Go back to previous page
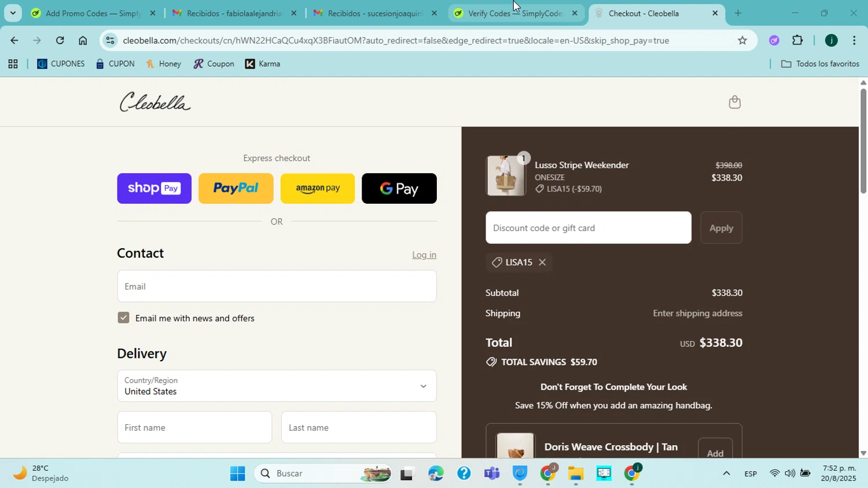Image resolution: width=868 pixels, height=488 pixels. (x=14, y=41)
